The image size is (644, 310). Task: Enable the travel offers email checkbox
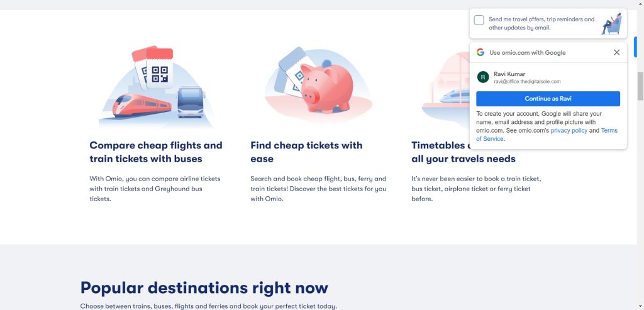[479, 20]
